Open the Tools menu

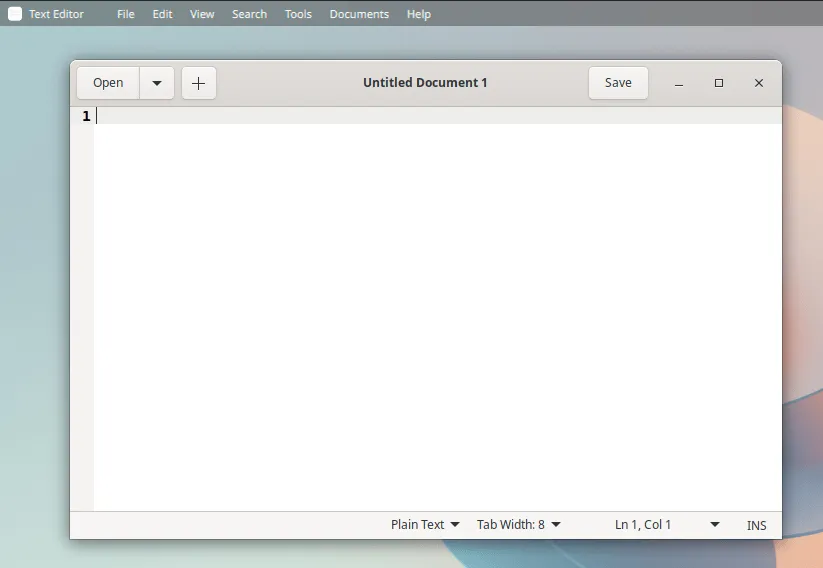coord(298,14)
